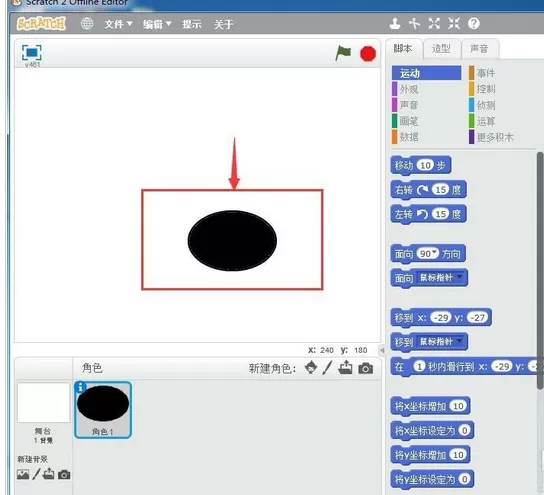The width and height of the screenshot is (544, 495).
Task: Create new sprite from camera
Action: [366, 368]
